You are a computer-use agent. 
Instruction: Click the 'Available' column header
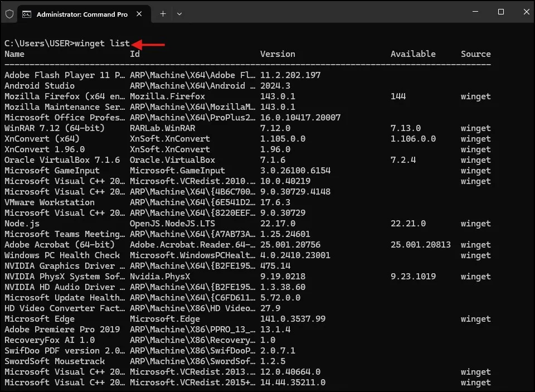413,54
